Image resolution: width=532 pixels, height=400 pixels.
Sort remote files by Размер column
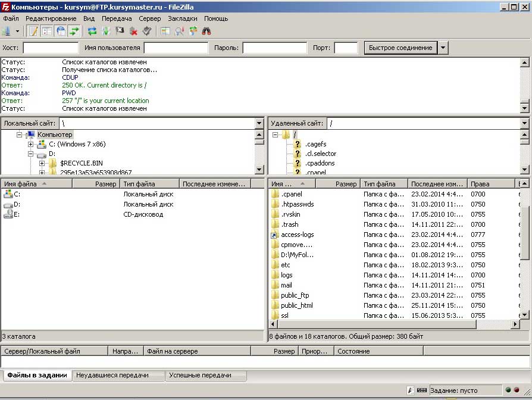338,184
